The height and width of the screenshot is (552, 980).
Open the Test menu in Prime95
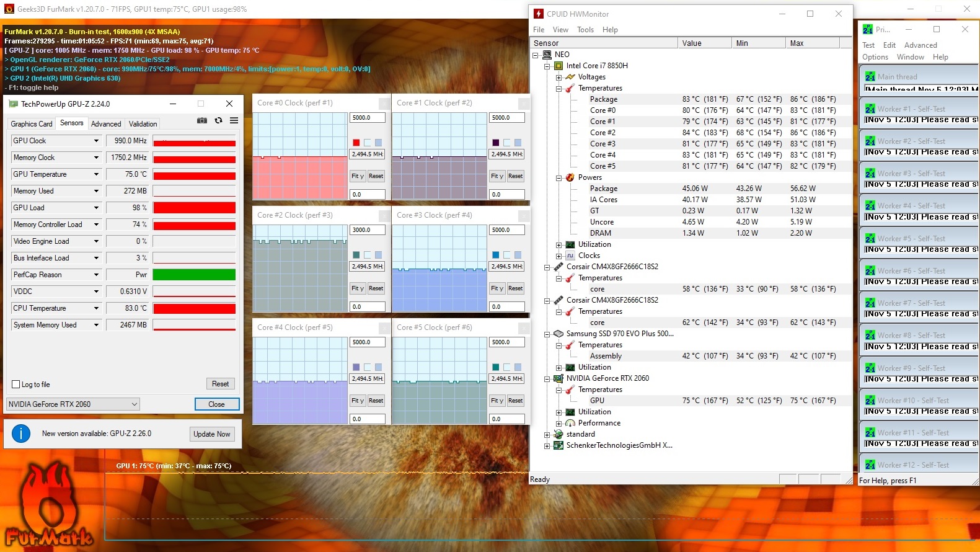point(868,45)
